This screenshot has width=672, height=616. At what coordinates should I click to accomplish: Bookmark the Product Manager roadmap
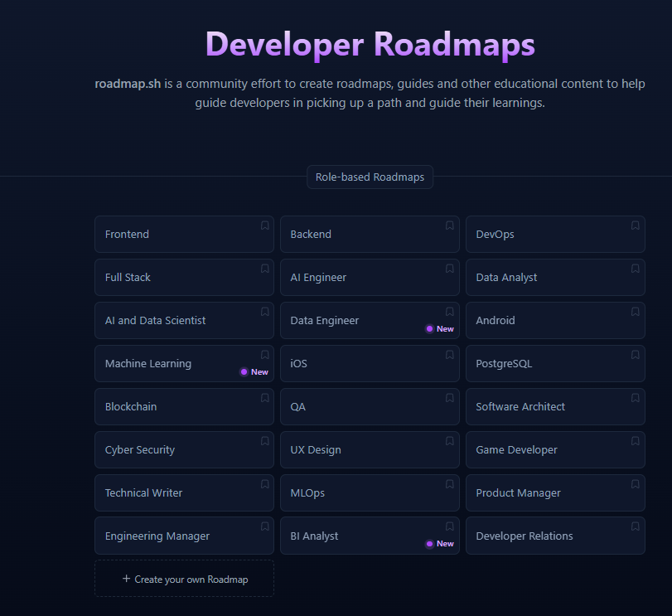click(636, 484)
